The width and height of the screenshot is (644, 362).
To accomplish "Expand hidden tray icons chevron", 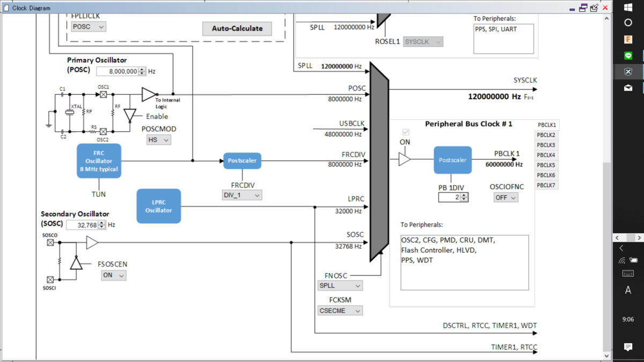I will click(621, 248).
